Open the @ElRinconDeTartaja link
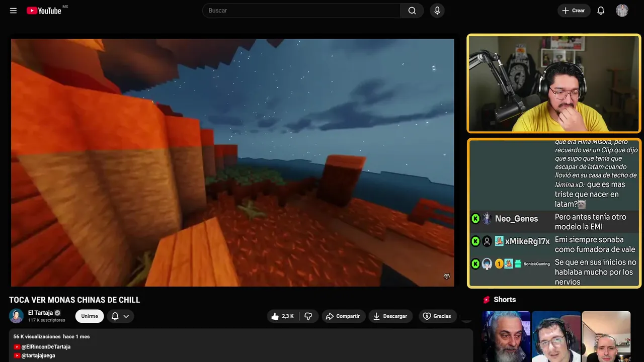 (x=46, y=347)
